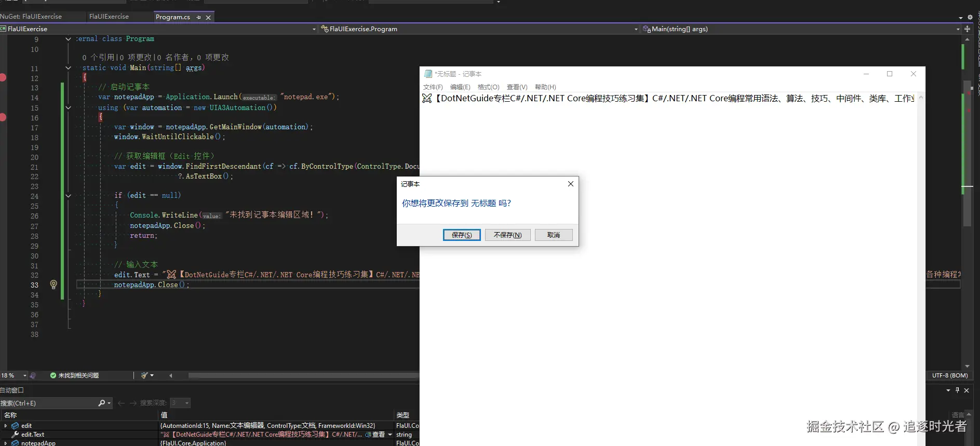The width and height of the screenshot is (980, 446).
Task: Click the editor horizontal scrollbar track
Action: click(x=304, y=375)
